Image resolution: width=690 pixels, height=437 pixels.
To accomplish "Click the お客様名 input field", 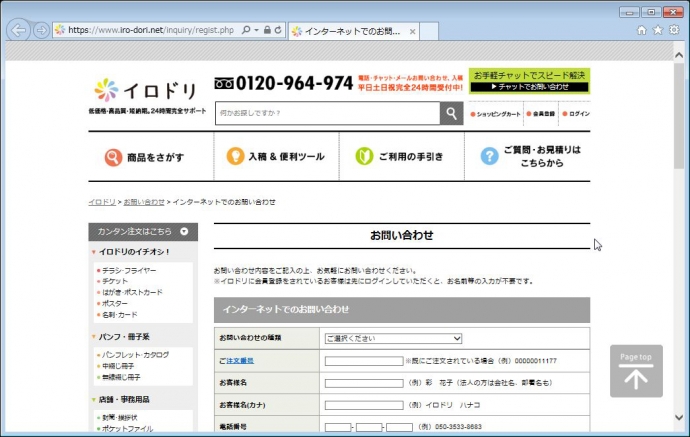I will (x=364, y=383).
